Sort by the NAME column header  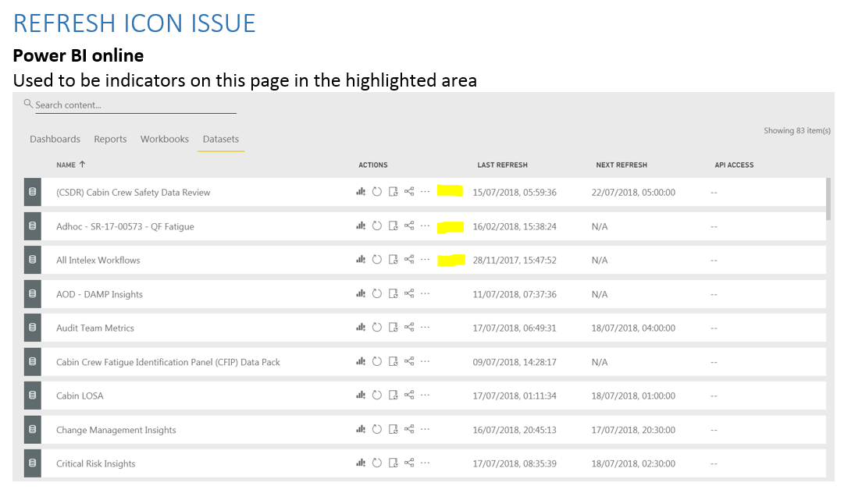coord(70,165)
